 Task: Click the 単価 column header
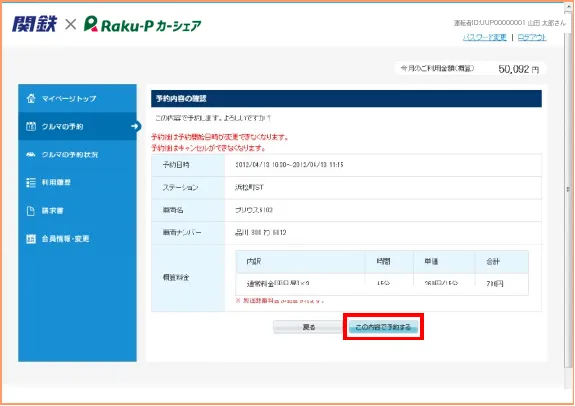point(431,261)
